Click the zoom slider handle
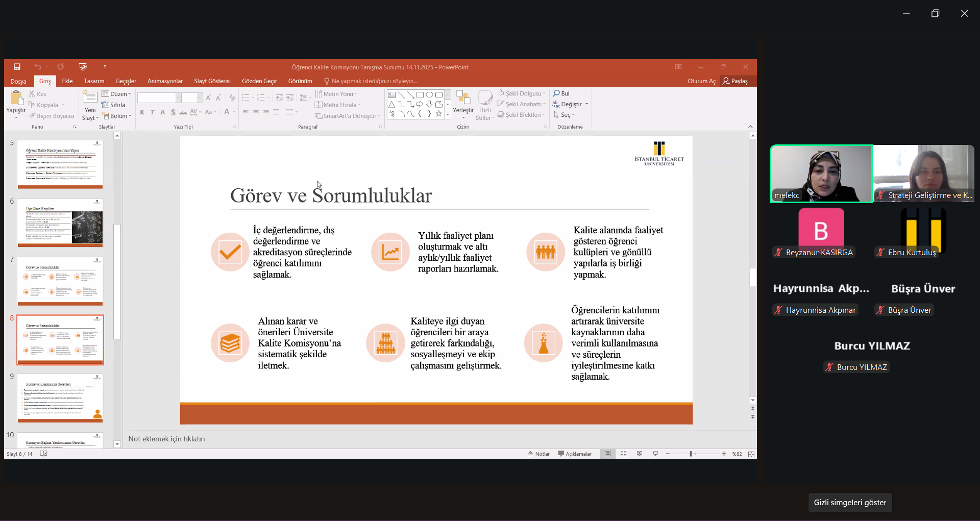 click(691, 454)
